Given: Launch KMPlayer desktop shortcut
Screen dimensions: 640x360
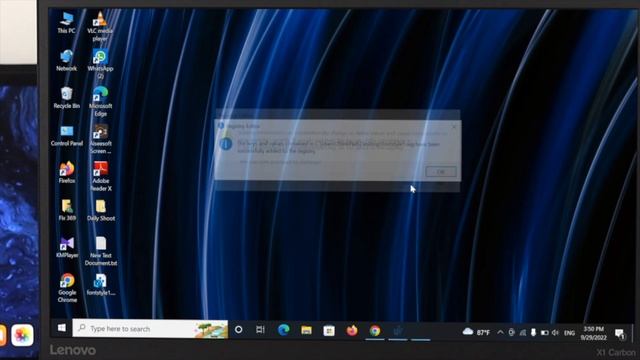Looking at the screenshot, I should [x=67, y=247].
